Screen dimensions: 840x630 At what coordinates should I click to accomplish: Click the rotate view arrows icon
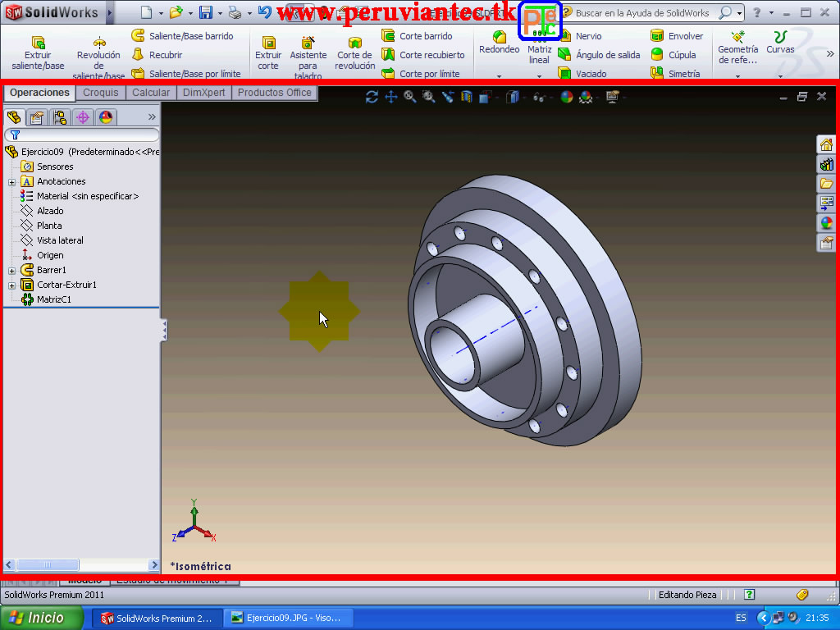[x=372, y=96]
